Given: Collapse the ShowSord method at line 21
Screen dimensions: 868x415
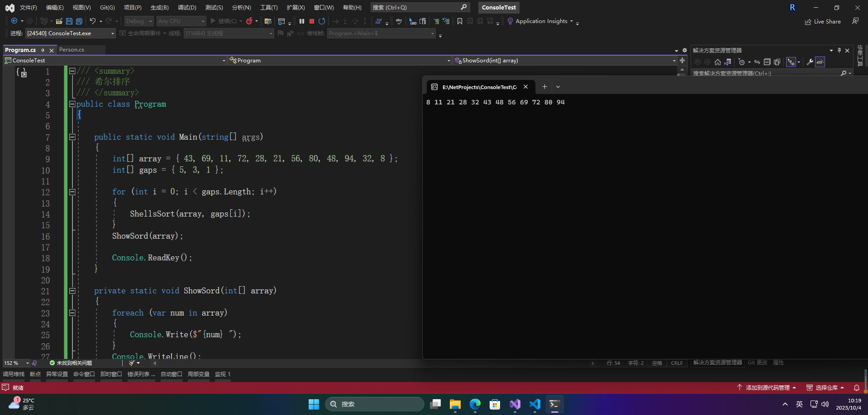Looking at the screenshot, I should pos(72,291).
